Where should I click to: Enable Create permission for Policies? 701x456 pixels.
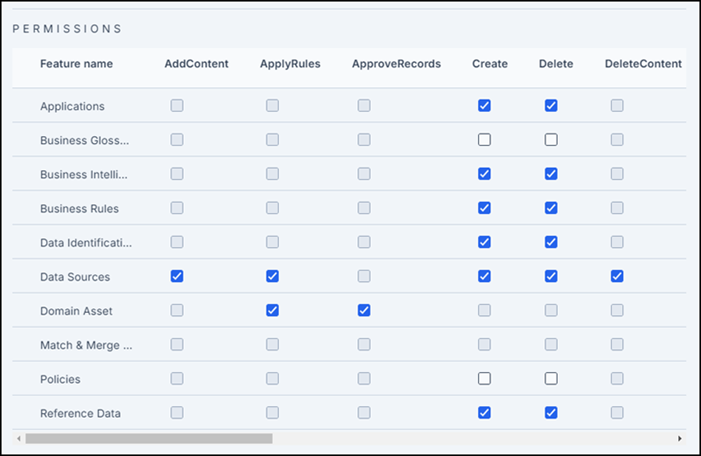[484, 379]
